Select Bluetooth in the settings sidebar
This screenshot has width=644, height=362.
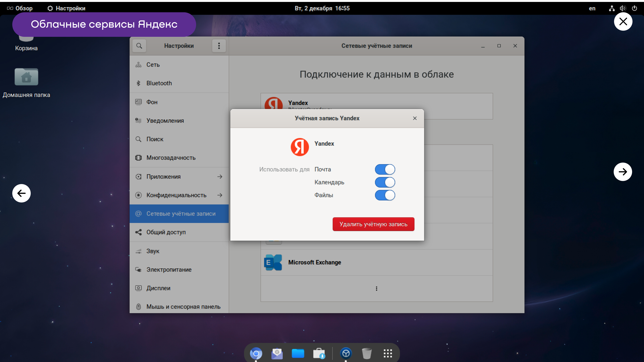tap(159, 83)
